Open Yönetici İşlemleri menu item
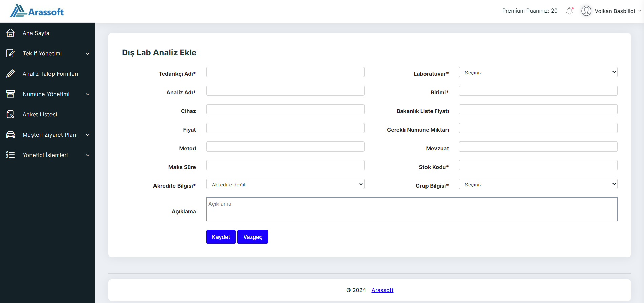 (45, 155)
